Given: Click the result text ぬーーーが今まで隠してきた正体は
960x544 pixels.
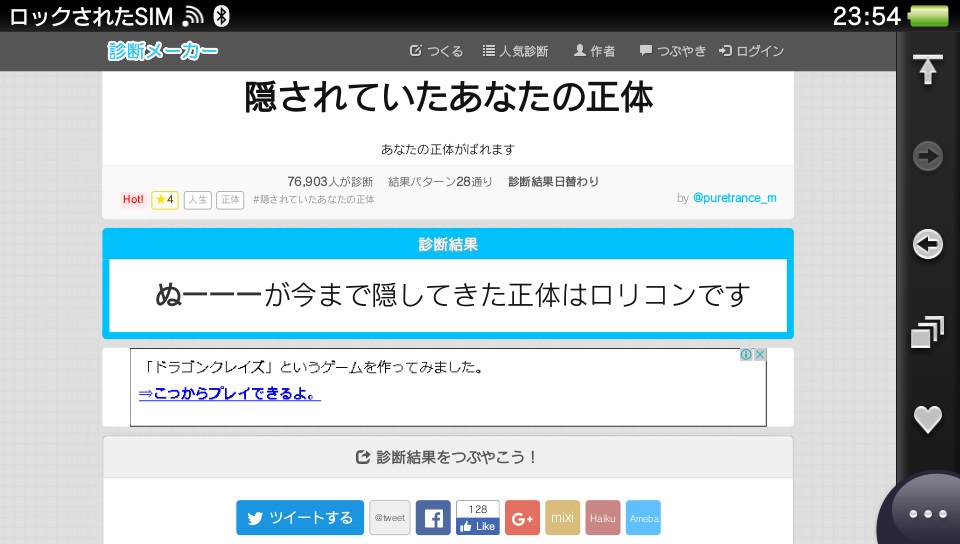Looking at the screenshot, I should tap(371, 295).
